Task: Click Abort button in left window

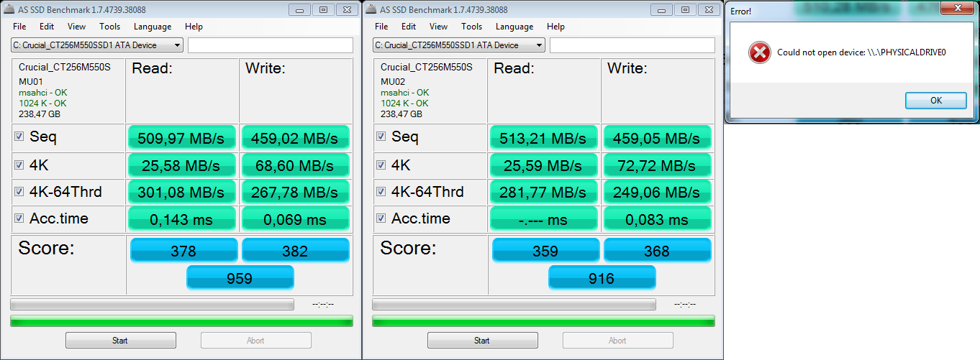Action: (x=256, y=341)
